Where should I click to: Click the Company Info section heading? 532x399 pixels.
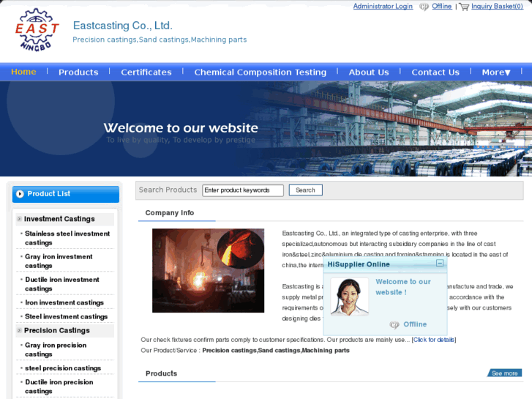pos(170,213)
